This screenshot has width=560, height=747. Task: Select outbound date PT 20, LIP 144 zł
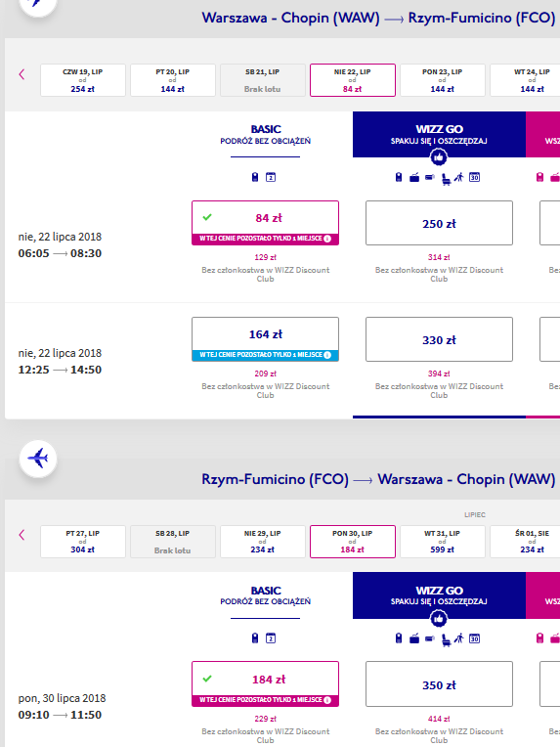[x=172, y=80]
